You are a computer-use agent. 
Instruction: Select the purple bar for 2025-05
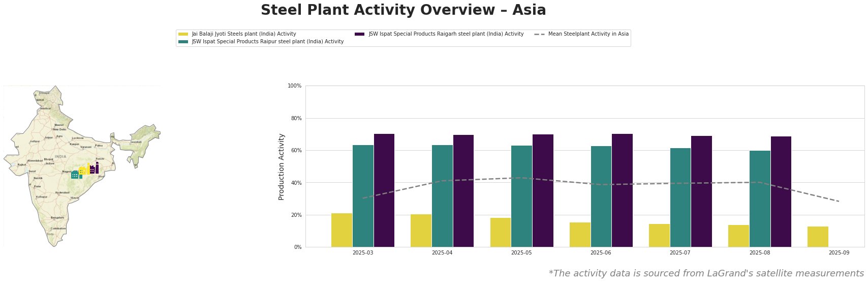coord(543,191)
